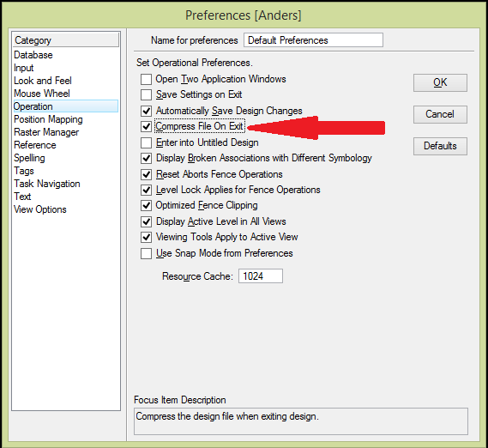Screen dimensions: 488x448
Task: Tick Save Settings on Exit option
Action: 146,94
